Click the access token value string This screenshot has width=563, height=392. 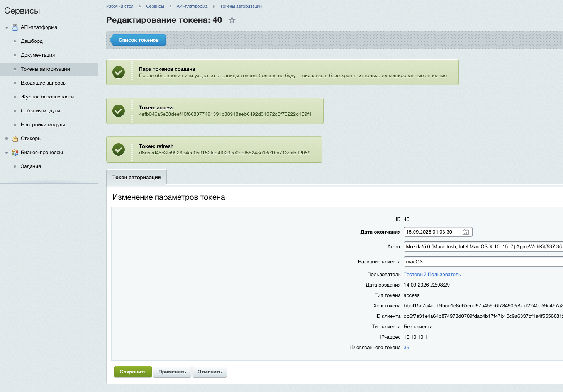[x=225, y=114]
